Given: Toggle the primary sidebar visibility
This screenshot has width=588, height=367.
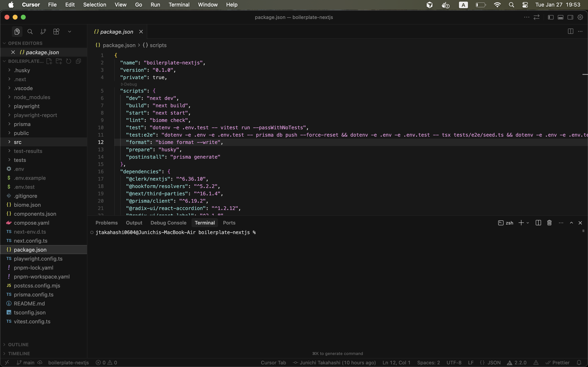Looking at the screenshot, I should [x=551, y=17].
